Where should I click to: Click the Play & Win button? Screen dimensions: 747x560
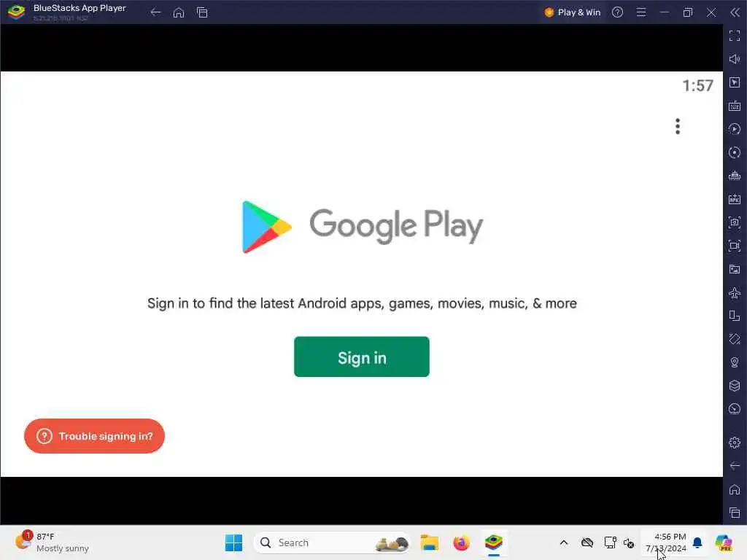click(572, 12)
